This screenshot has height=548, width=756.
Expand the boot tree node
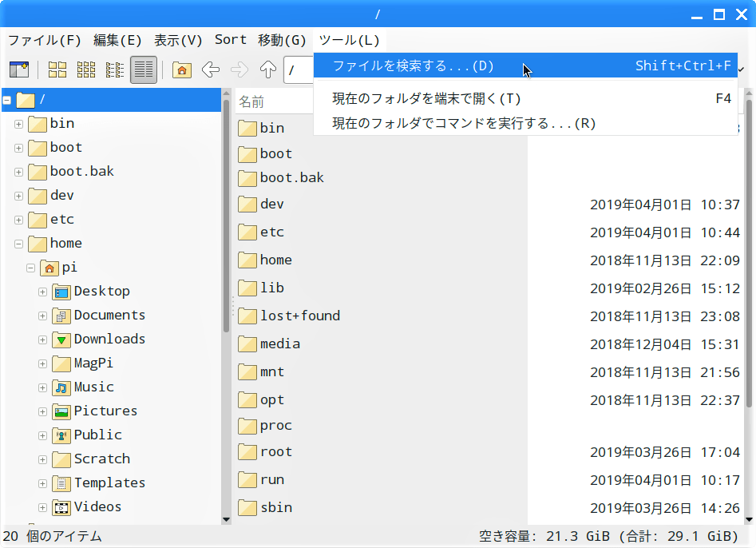click(x=19, y=148)
